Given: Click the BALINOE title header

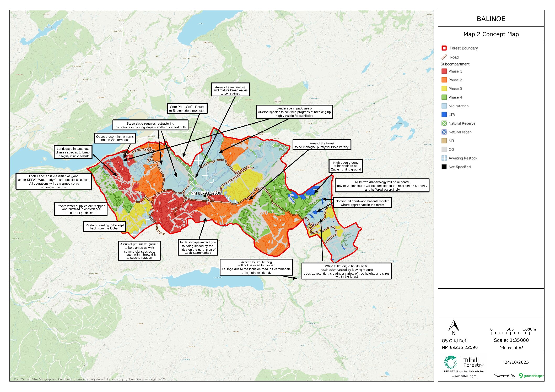Looking at the screenshot, I should 491,19.
